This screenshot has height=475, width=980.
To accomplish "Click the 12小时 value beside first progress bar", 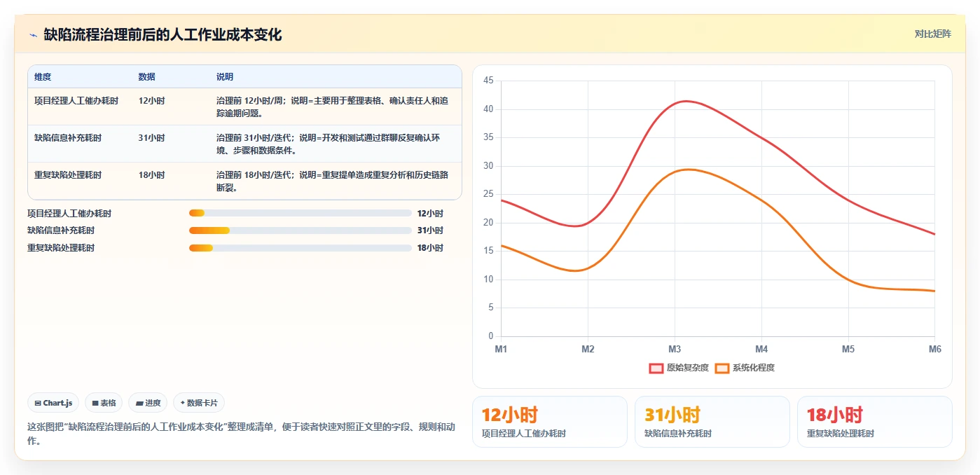I will [430, 213].
